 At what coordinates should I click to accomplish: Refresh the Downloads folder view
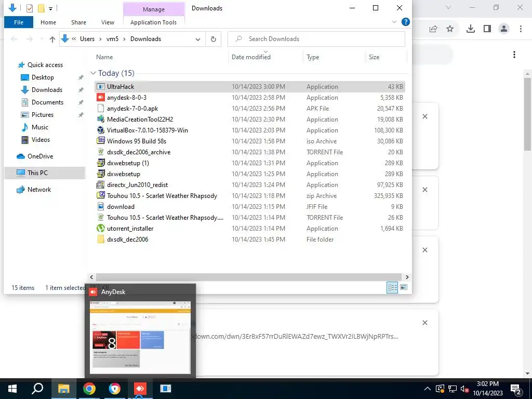214,39
